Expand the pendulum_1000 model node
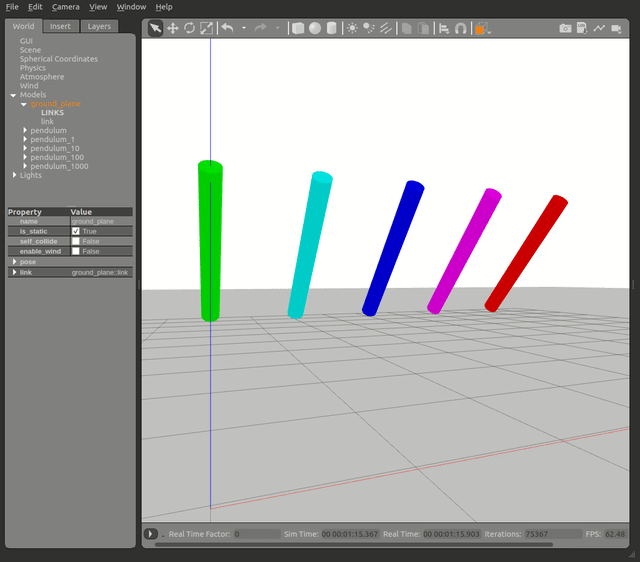Screen dimensions: 640x562 coord(25,166)
